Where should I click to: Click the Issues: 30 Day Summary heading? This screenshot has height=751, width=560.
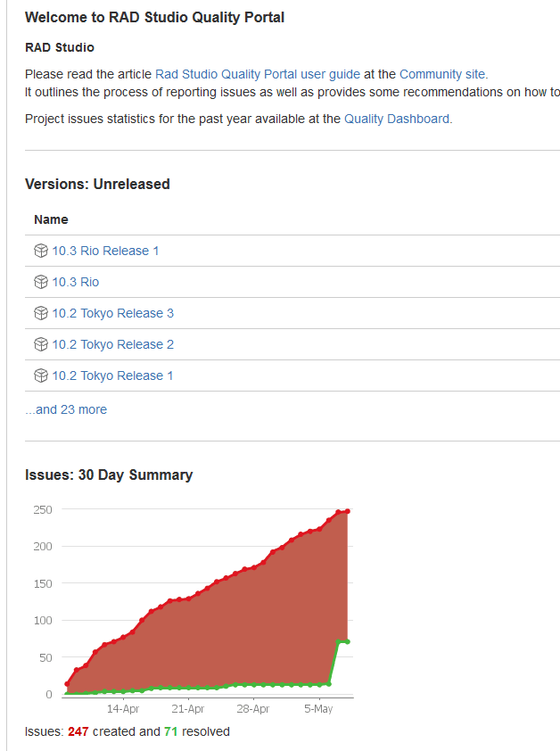(x=109, y=475)
